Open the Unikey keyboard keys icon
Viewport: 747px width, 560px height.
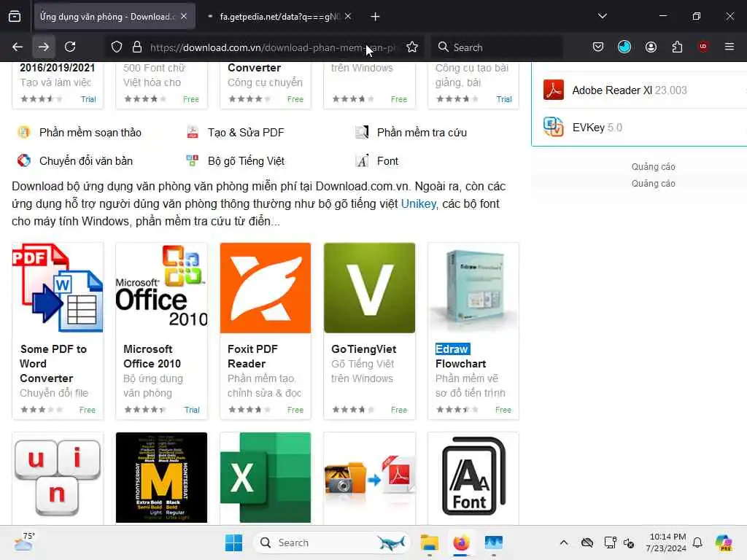pyautogui.click(x=58, y=477)
